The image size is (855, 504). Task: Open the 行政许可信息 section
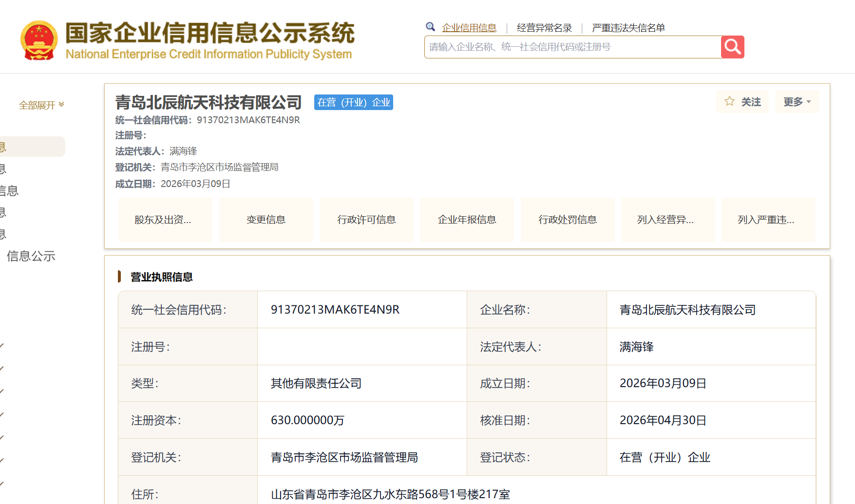(x=366, y=220)
